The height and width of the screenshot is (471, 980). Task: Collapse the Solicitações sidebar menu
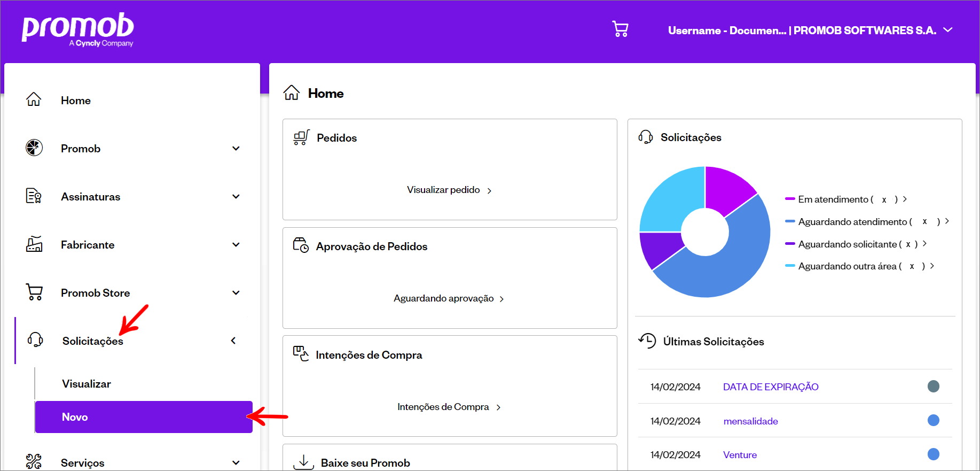pos(233,341)
